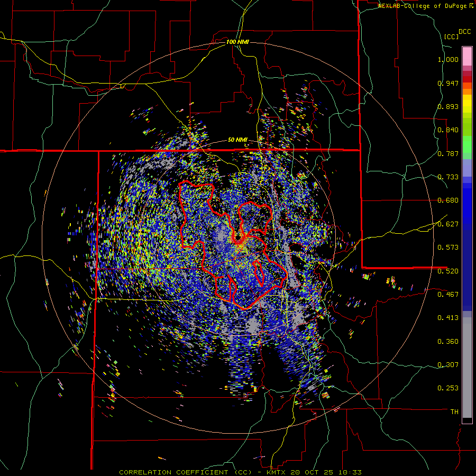Select the 0.573 legend value
The width and height of the screenshot is (476, 476).
click(x=448, y=248)
